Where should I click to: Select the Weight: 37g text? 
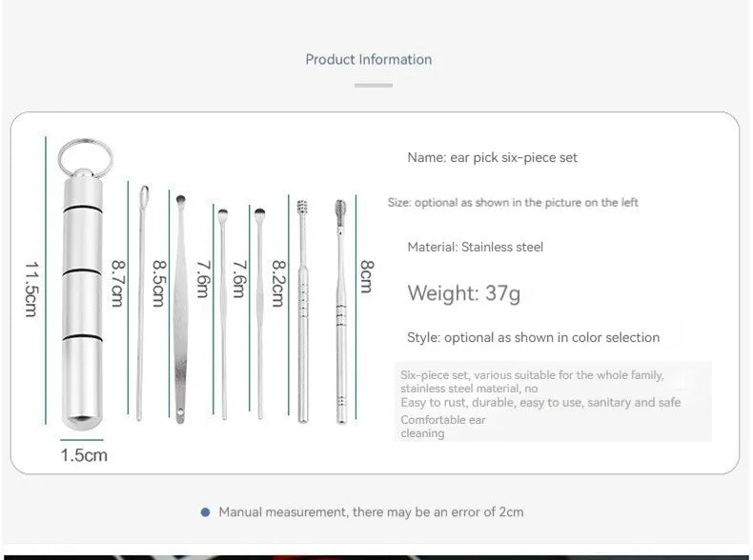pos(464,292)
